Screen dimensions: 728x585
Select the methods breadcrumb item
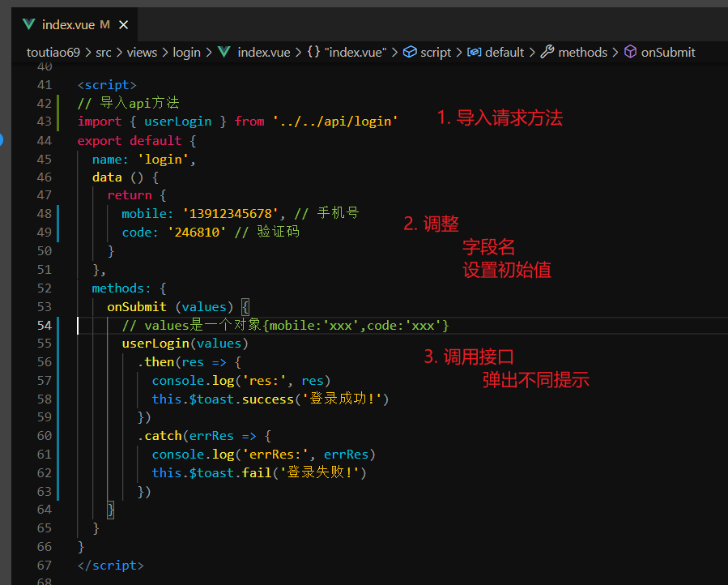point(583,53)
